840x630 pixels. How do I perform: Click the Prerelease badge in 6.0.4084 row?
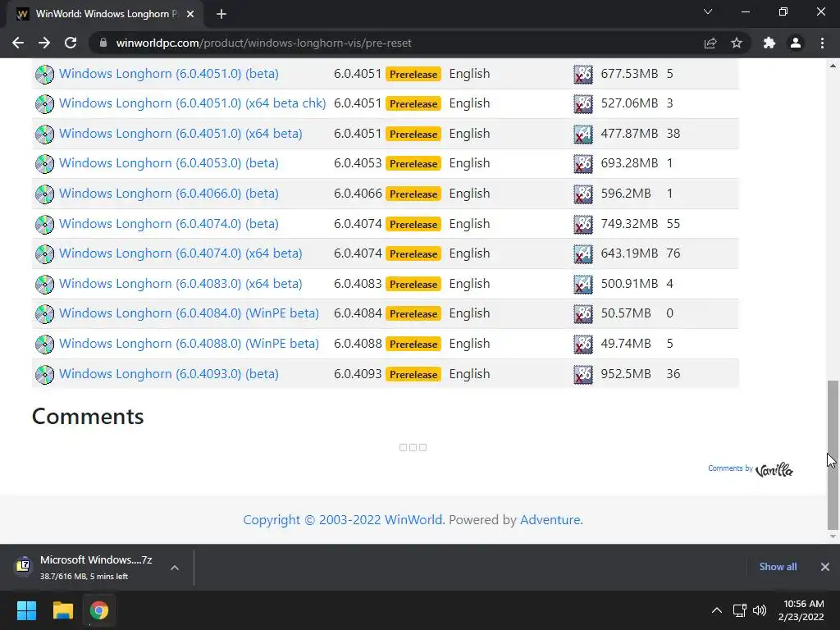(413, 314)
